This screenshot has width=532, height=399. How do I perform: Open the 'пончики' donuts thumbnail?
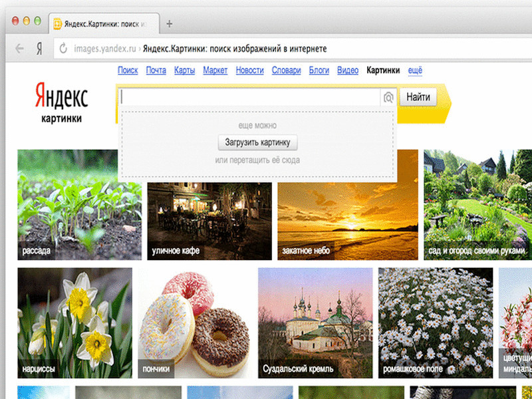195,323
